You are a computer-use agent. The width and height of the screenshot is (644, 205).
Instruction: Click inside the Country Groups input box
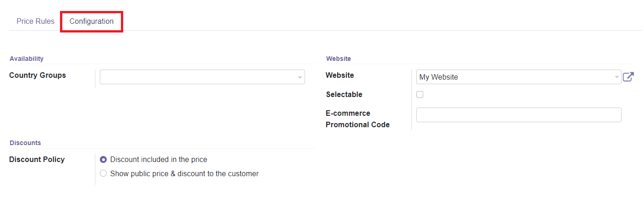pyautogui.click(x=197, y=77)
